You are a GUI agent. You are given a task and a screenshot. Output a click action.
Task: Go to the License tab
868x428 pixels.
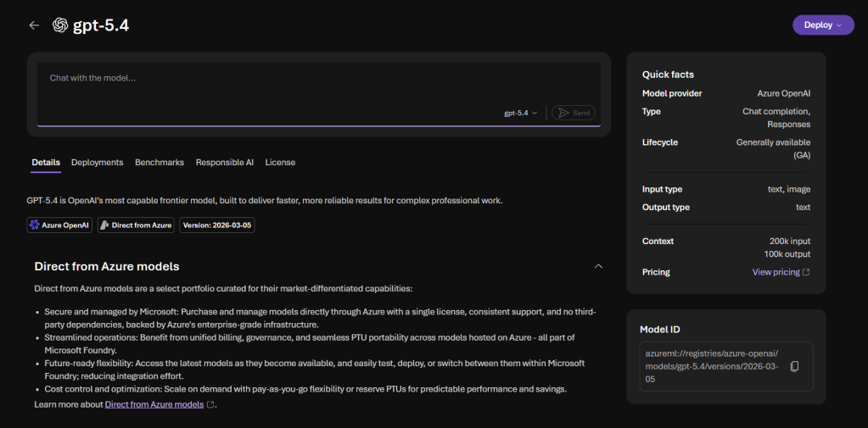tap(280, 162)
